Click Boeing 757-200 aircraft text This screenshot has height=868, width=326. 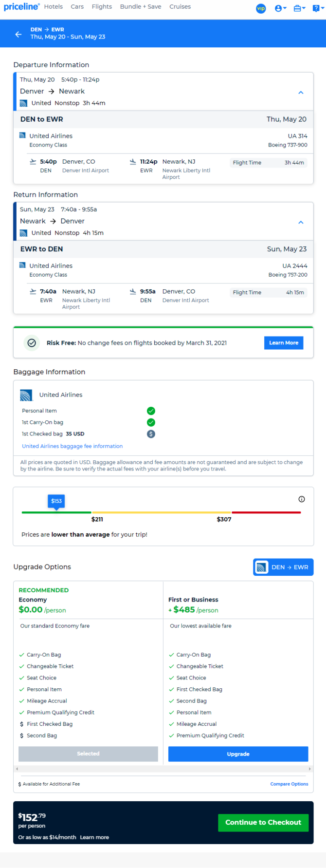point(288,275)
